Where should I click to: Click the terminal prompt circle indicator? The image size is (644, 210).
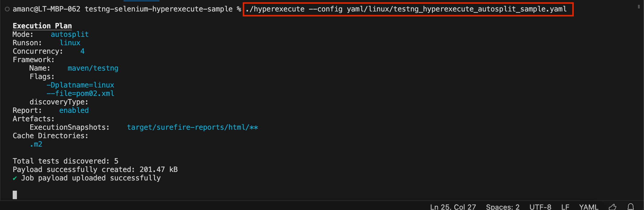click(x=7, y=9)
